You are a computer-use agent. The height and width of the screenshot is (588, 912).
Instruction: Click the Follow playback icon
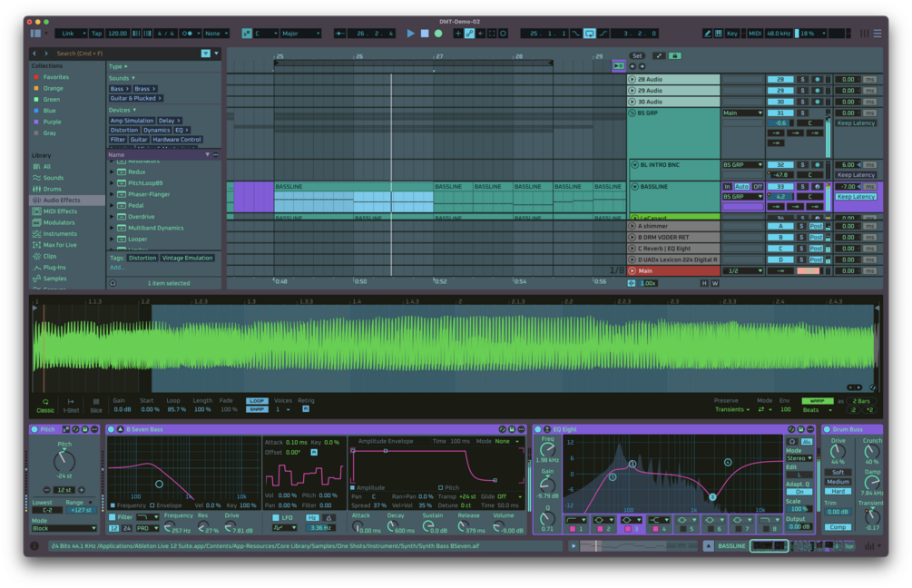coord(339,34)
